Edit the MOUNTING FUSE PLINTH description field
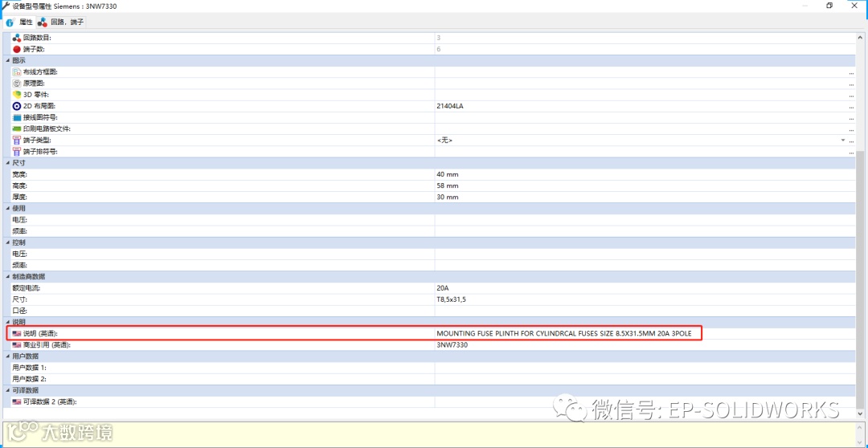 tap(645, 333)
